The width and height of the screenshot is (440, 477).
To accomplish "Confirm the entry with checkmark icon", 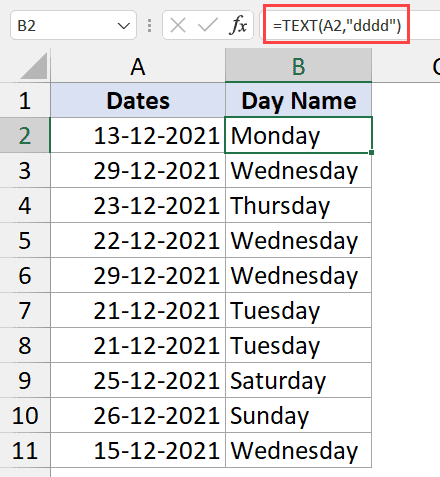I will coord(207,25).
